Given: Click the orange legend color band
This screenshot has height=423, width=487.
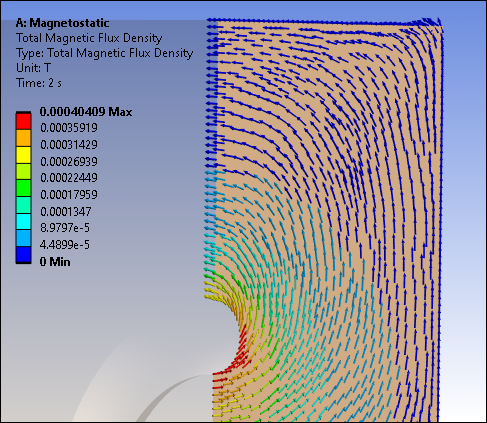Looking at the screenshot, I should click(23, 138).
